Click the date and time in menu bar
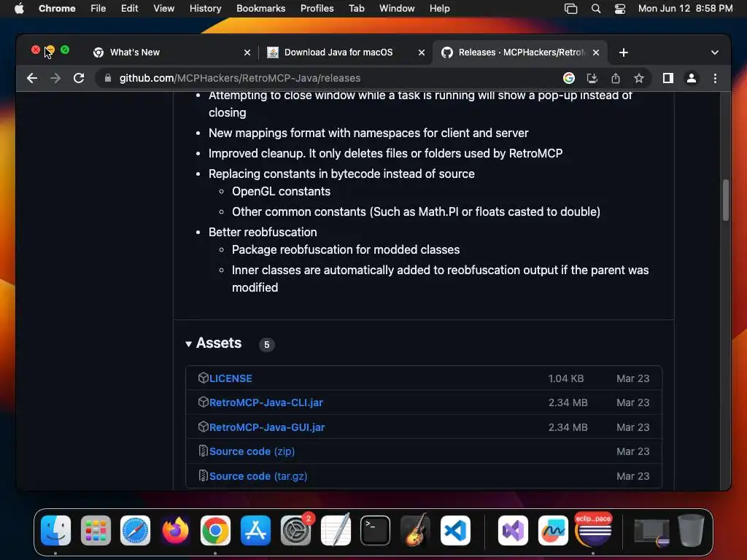The height and width of the screenshot is (560, 747). tap(685, 9)
